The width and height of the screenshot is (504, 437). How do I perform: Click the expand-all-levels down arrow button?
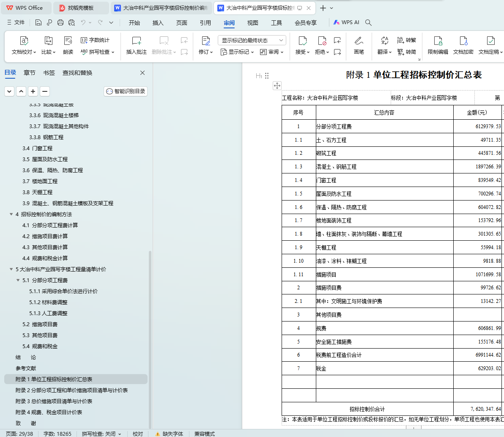[x=9, y=91]
